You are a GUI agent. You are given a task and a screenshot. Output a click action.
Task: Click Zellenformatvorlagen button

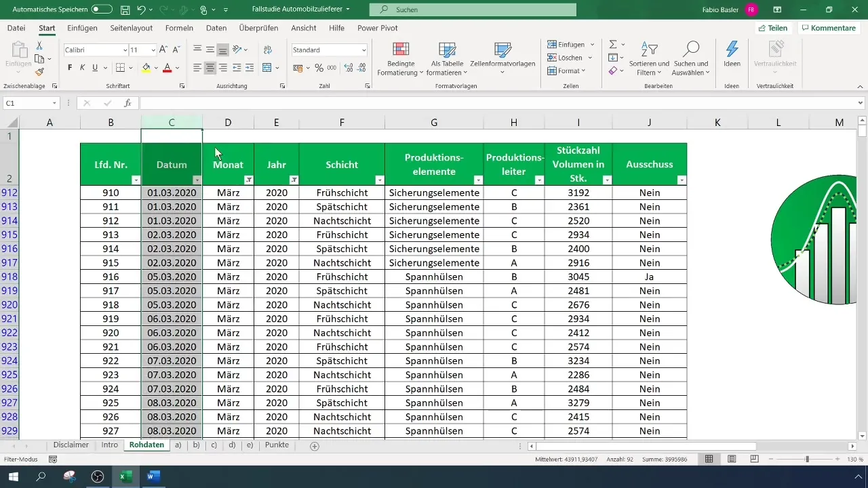point(502,59)
